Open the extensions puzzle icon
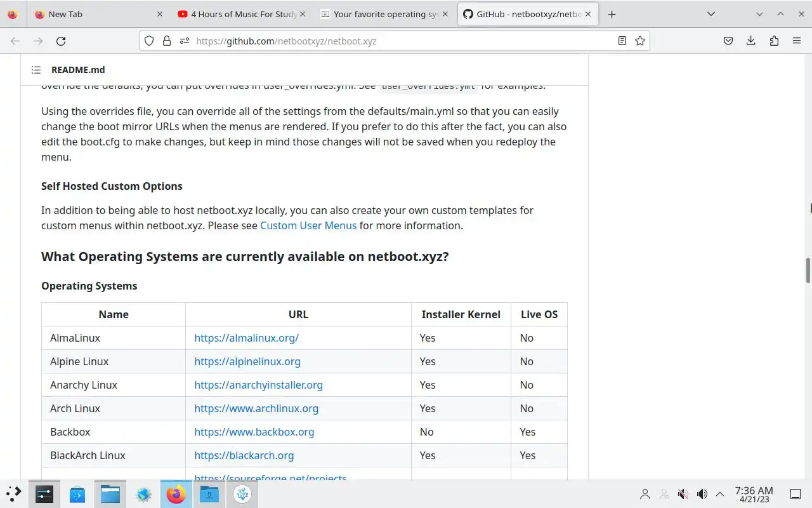Image resolution: width=812 pixels, height=508 pixels. pos(774,41)
